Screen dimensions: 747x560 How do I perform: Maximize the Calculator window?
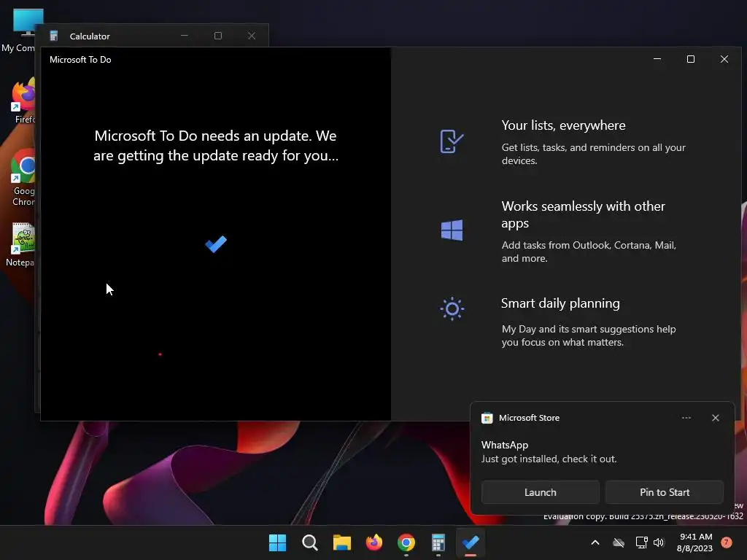[x=217, y=36]
